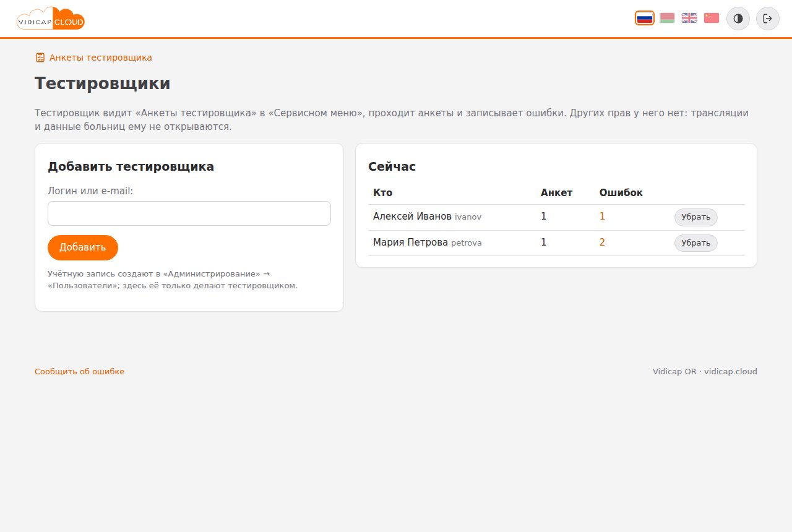Open the Vidicap Cloud logo home
Screen dimensions: 792x532
coord(51,19)
